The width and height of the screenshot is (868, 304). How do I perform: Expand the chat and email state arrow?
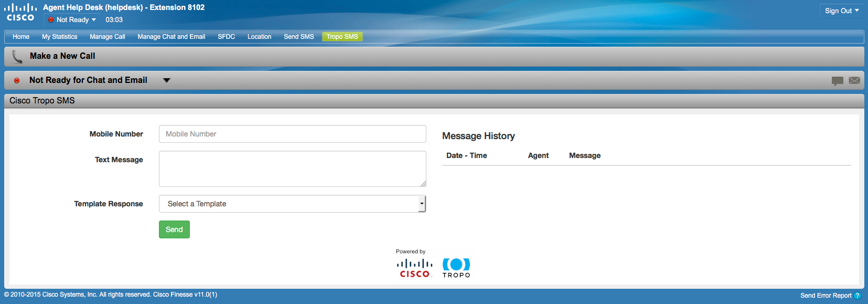pyautogui.click(x=167, y=80)
